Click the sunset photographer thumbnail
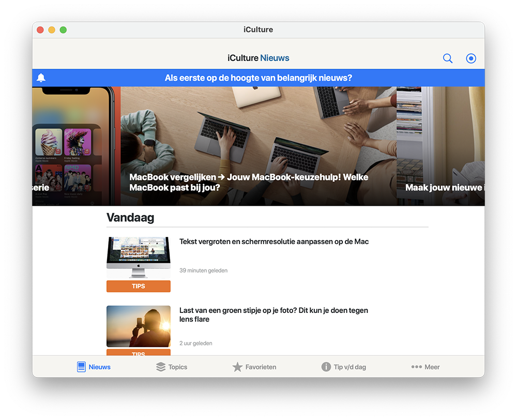This screenshot has height=420, width=517. click(x=139, y=326)
